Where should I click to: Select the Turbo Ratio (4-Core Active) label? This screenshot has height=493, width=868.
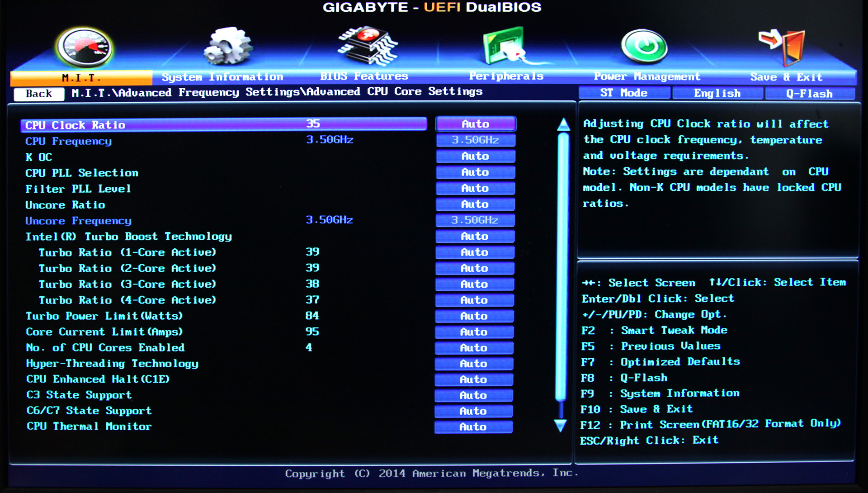[127, 300]
